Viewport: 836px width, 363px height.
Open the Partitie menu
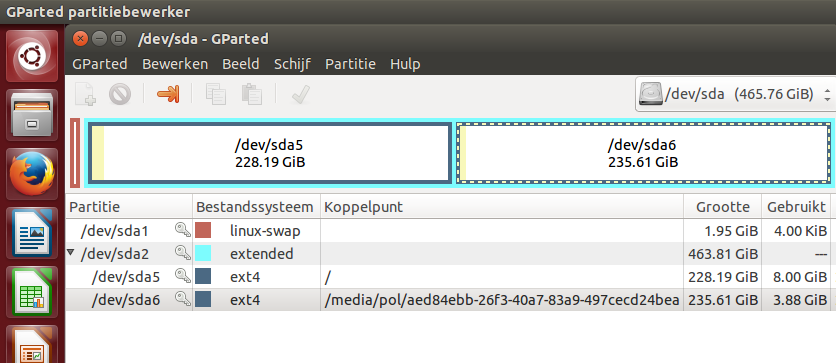[x=350, y=64]
